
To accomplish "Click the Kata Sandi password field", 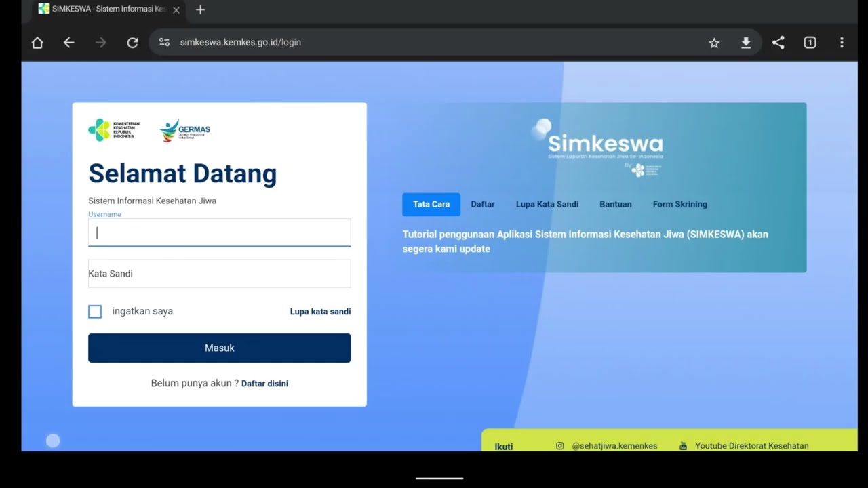I will tap(219, 274).
